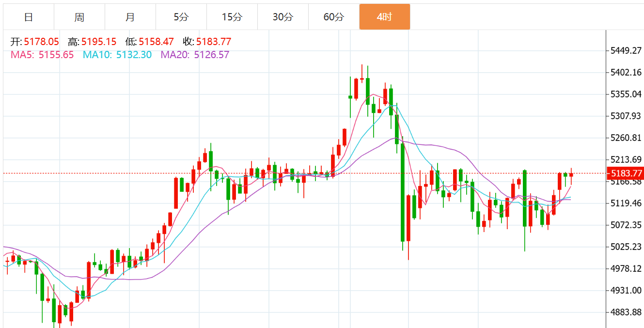Click the 5260.81 price axis label

point(626,138)
